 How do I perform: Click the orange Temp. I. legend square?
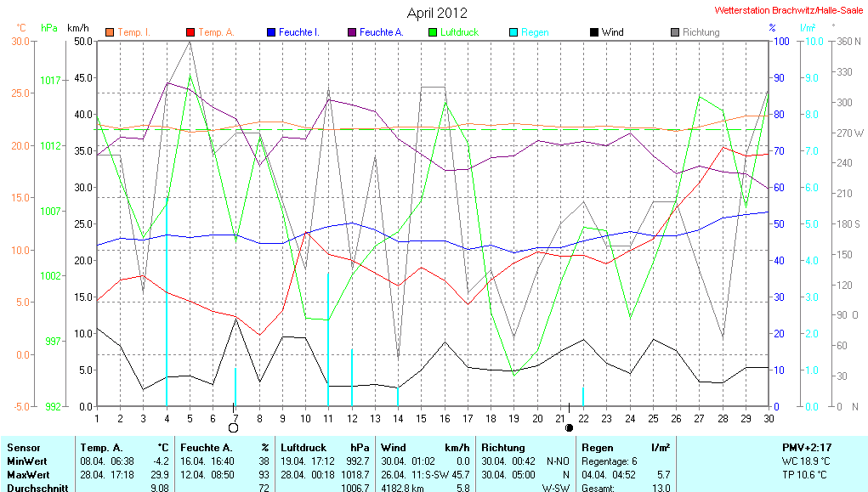tap(110, 32)
